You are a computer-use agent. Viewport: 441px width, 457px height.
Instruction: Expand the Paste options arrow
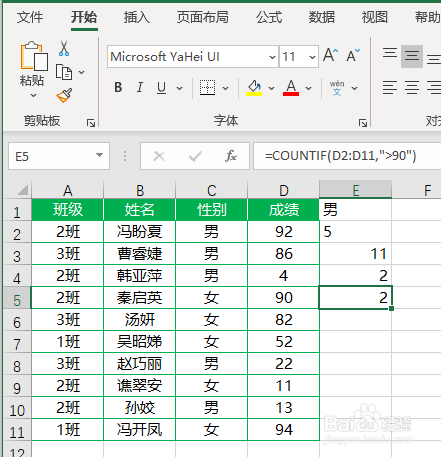(x=33, y=96)
